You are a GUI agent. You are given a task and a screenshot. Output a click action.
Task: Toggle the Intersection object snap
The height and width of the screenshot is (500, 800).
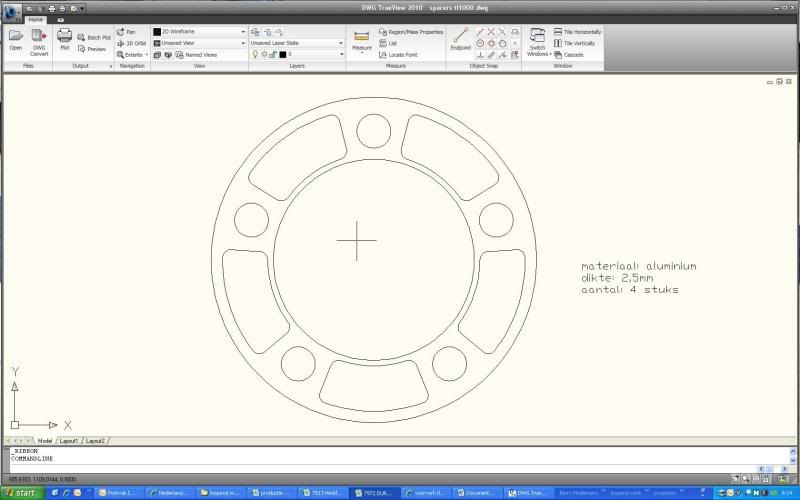pos(491,32)
